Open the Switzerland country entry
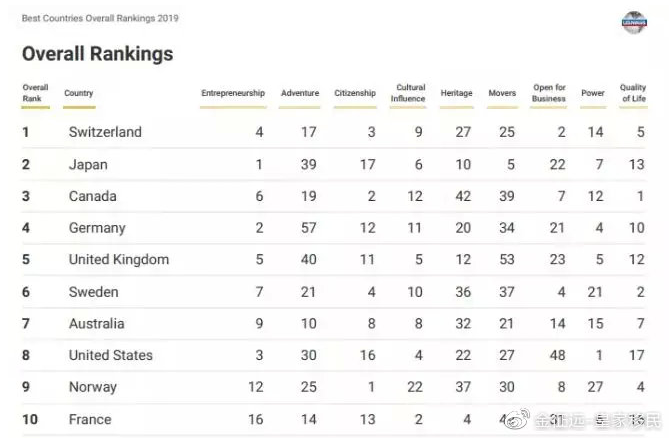 105,132
